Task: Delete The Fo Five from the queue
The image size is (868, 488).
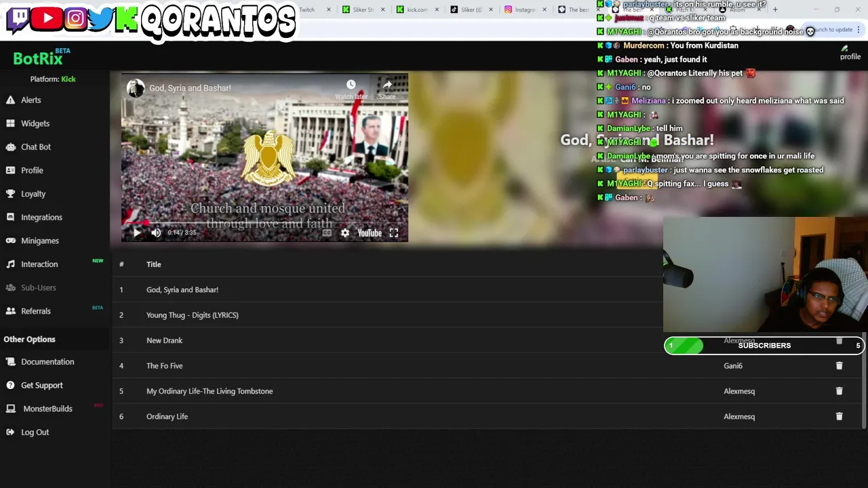Action: click(839, 365)
